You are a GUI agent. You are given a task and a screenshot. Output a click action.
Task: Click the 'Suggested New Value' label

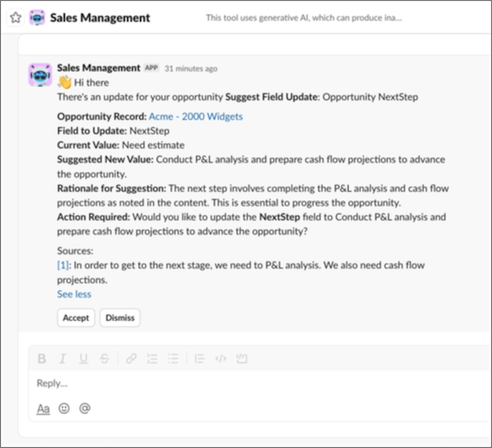click(x=105, y=159)
